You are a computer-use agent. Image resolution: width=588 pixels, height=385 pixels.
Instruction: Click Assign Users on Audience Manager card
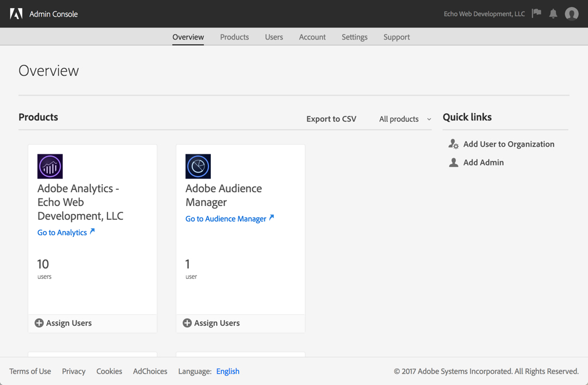coord(216,323)
